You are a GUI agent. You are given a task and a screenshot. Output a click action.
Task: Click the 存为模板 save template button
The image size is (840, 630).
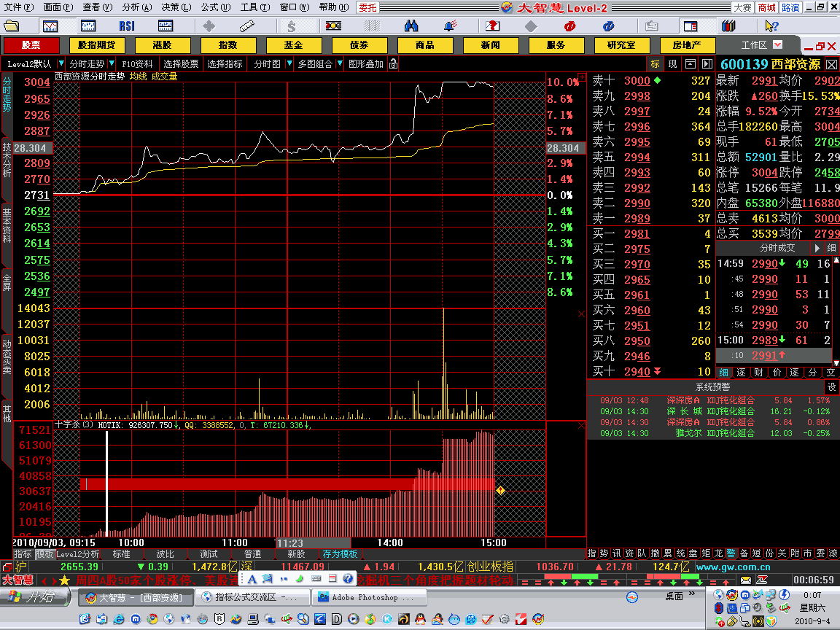coord(340,554)
